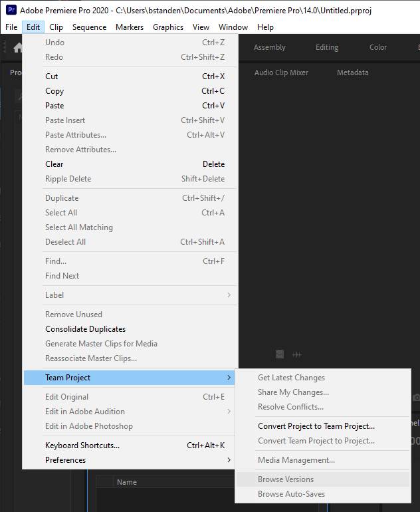Click Cut in the Edit menu
The height and width of the screenshot is (512, 420).
pyautogui.click(x=52, y=76)
